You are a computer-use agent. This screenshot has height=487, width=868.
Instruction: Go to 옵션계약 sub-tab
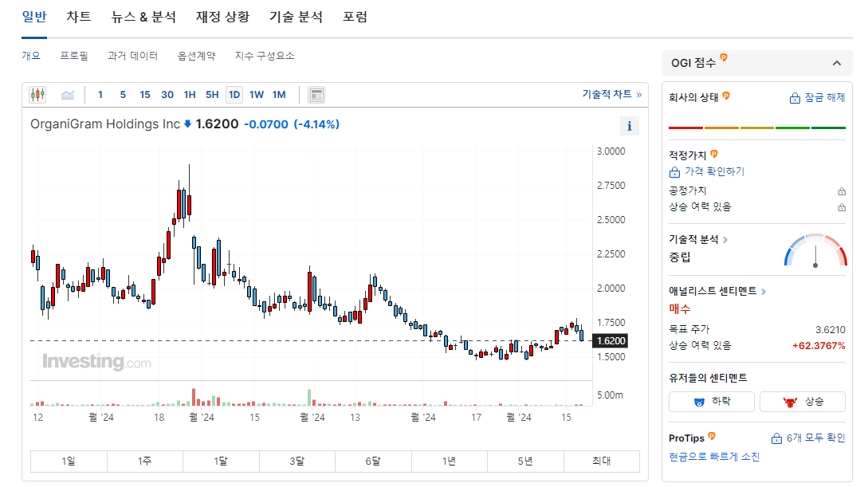coord(197,56)
